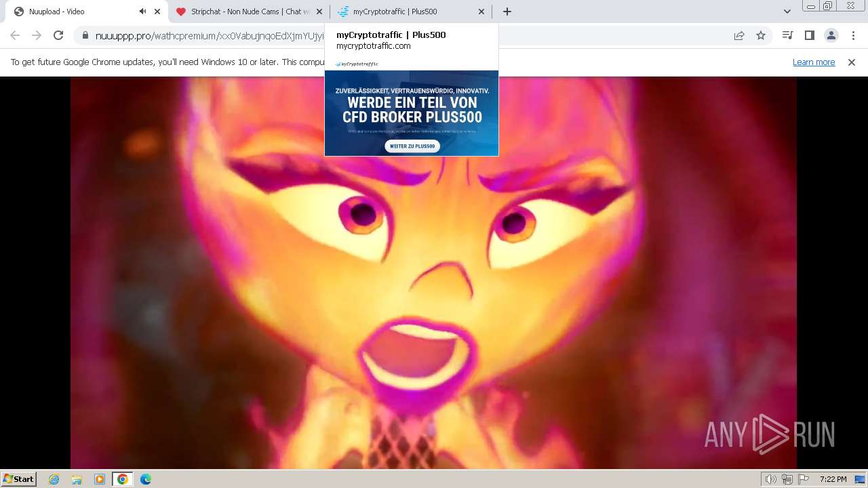
Task: Open Learn more link in update bar
Action: tap(814, 62)
